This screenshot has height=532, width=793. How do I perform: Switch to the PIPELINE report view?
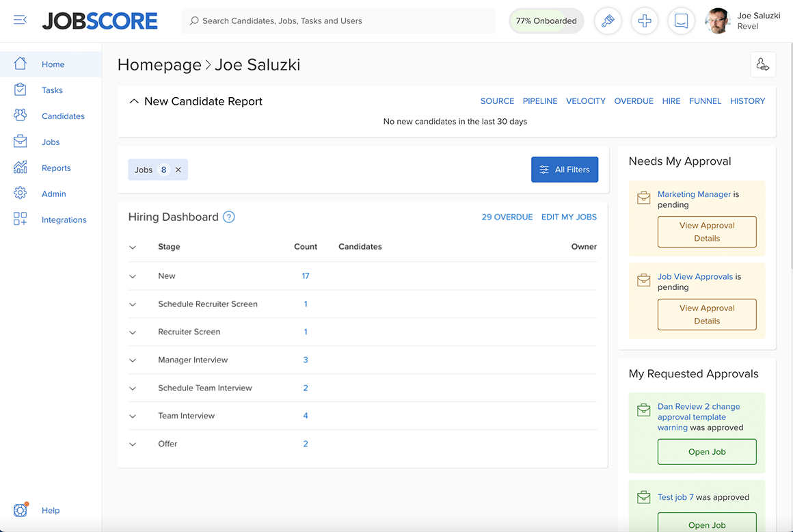(540, 101)
